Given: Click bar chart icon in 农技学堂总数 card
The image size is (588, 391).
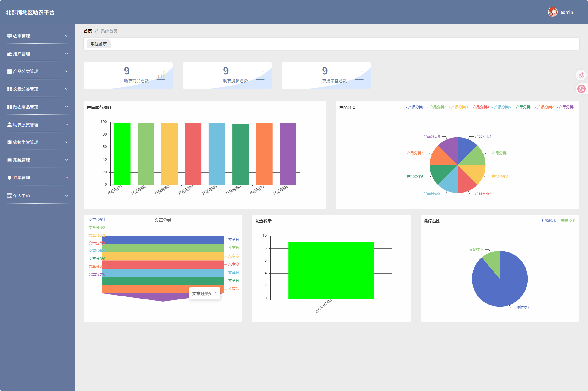Looking at the screenshot, I should pos(359,75).
